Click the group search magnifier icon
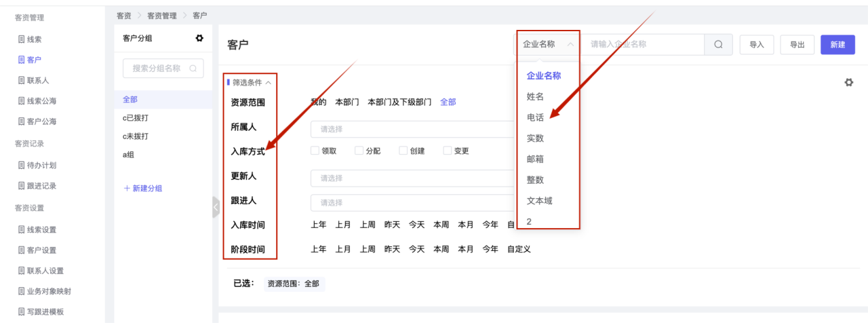868x323 pixels. [x=193, y=69]
